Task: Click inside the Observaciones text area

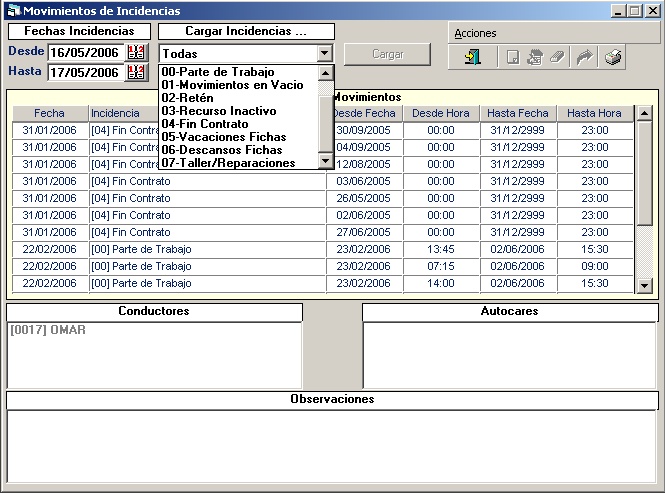Action: click(332, 446)
